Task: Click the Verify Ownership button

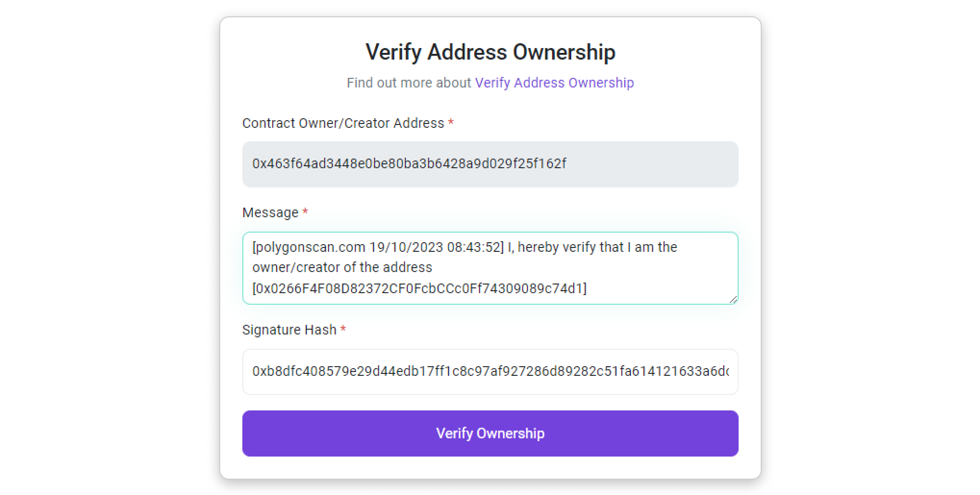Action: tap(490, 433)
